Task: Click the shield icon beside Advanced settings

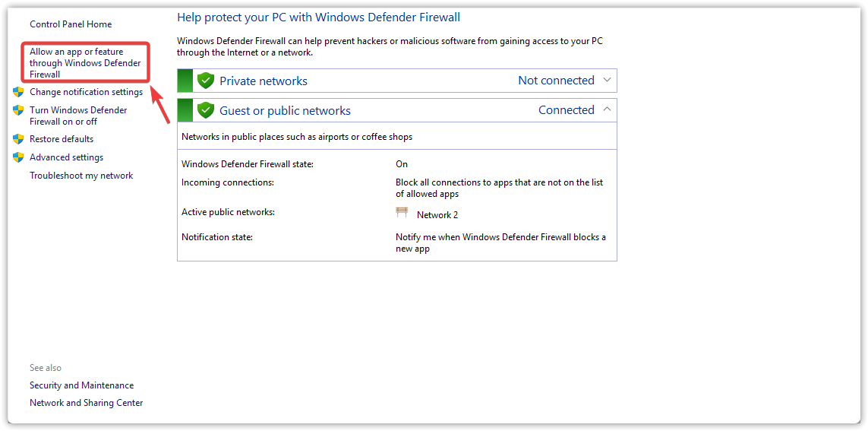Action: pos(18,157)
